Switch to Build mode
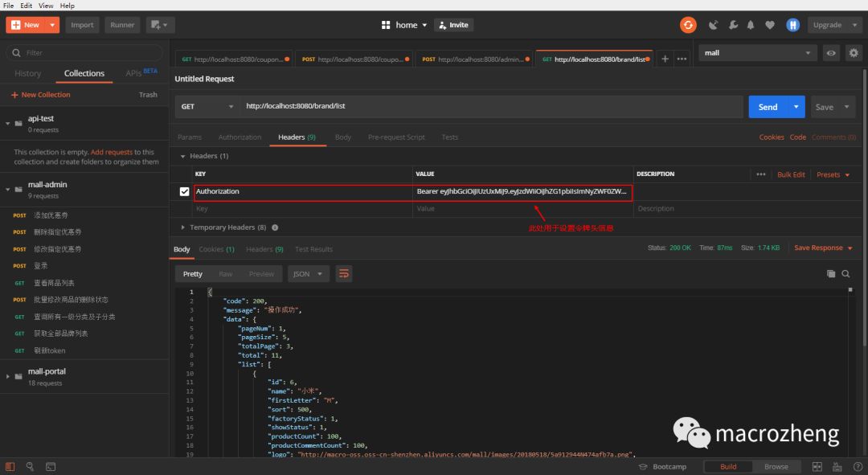 pos(728,467)
